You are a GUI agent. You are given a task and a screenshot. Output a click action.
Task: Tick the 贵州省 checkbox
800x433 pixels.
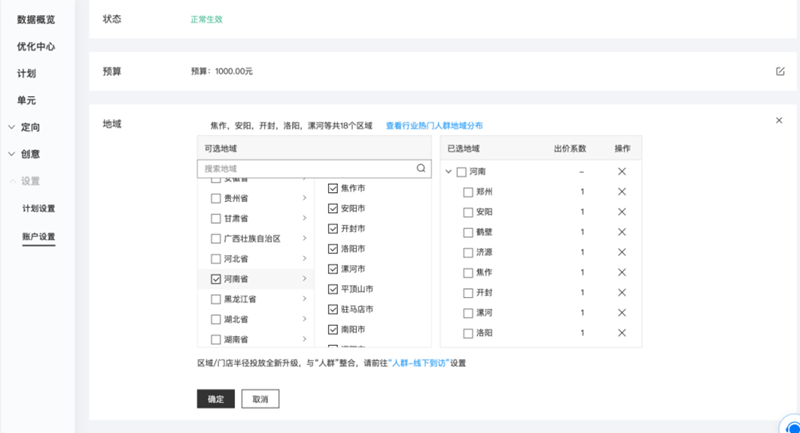point(216,199)
